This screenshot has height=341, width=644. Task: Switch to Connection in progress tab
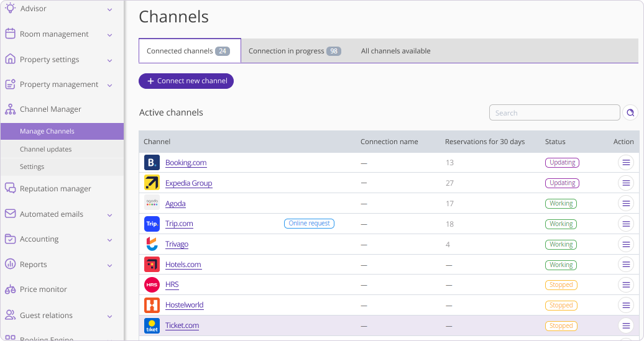[294, 51]
